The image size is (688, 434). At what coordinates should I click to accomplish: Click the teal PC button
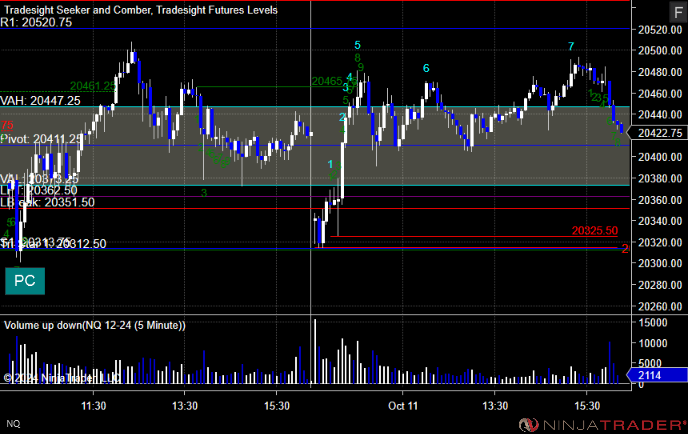(25, 281)
